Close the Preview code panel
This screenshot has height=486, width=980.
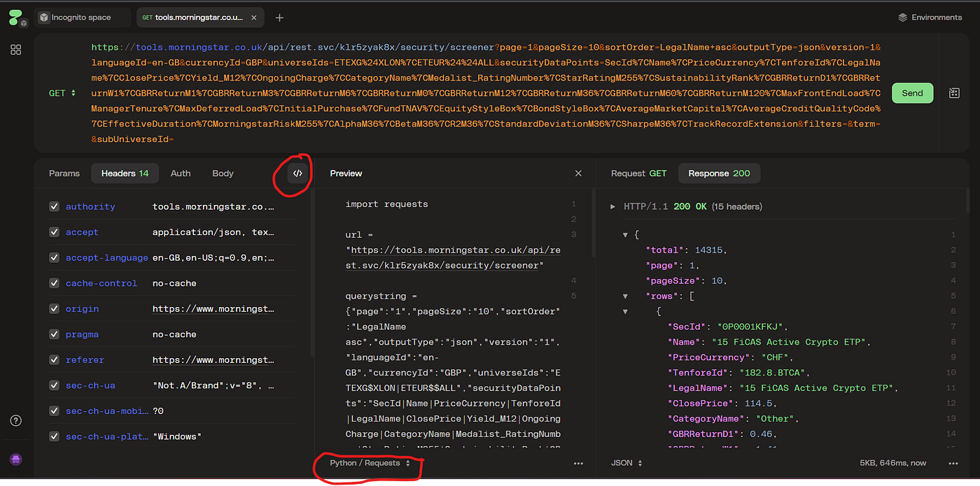(x=578, y=173)
